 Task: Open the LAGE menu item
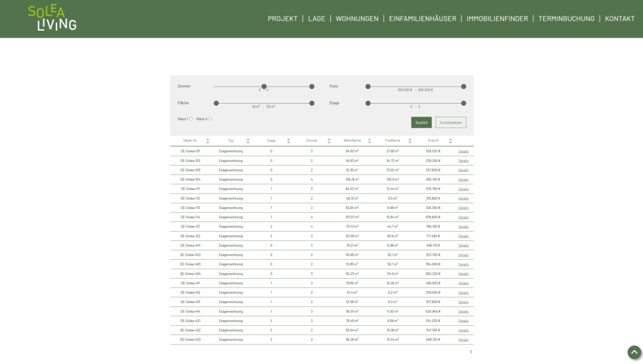pyautogui.click(x=316, y=18)
